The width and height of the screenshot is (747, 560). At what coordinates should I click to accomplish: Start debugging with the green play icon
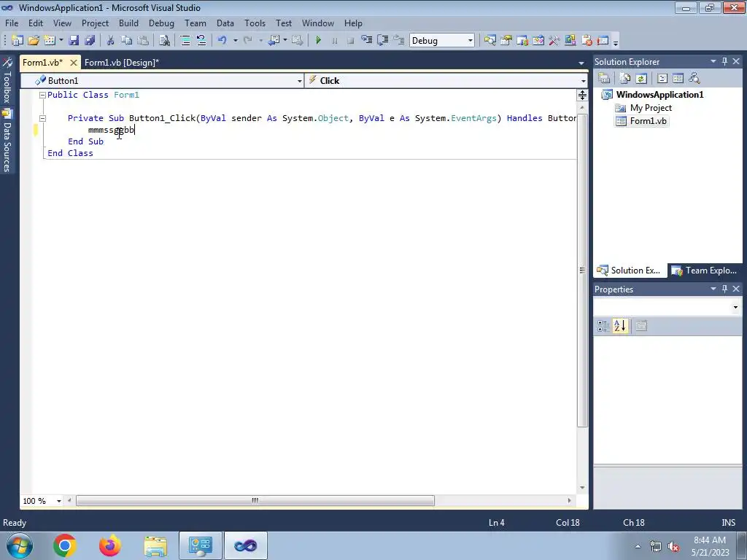pos(318,41)
